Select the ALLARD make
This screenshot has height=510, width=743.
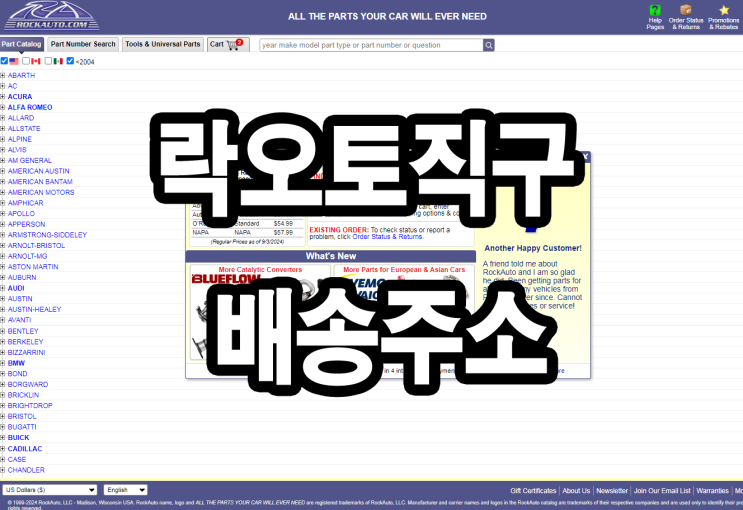(21, 118)
